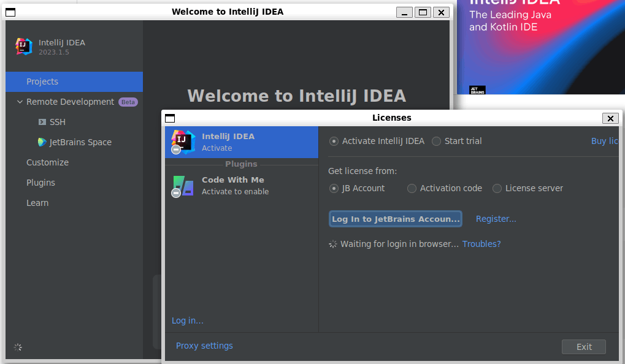Collapse the Remote Development section
625x364 pixels.
[20, 102]
